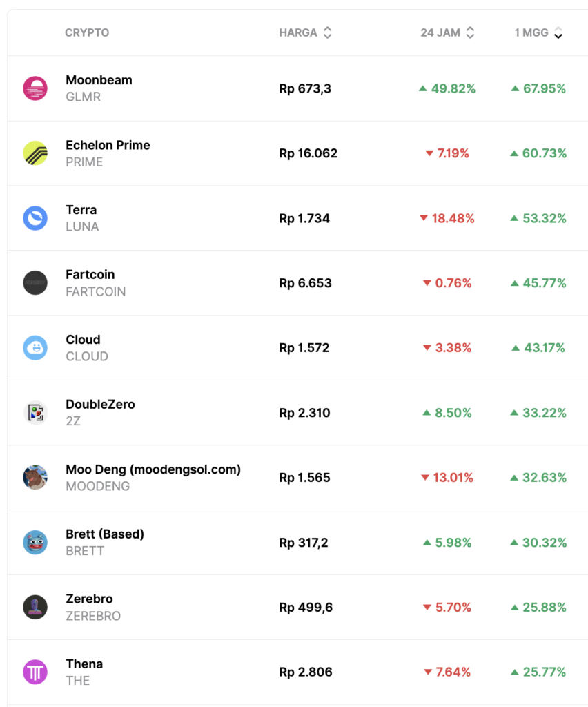Click Fartcoin's 24-hour change of 0.76%
The height and width of the screenshot is (707, 588).
click(x=453, y=283)
